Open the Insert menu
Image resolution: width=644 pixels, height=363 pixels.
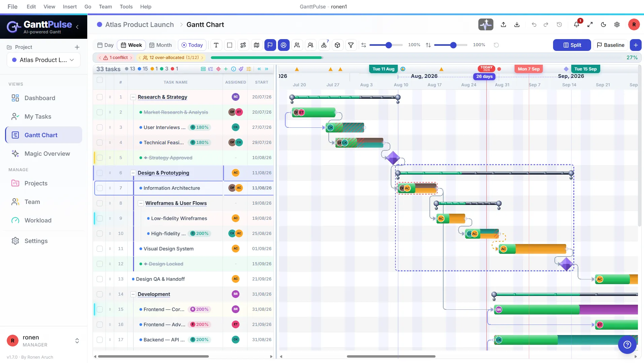point(70,7)
